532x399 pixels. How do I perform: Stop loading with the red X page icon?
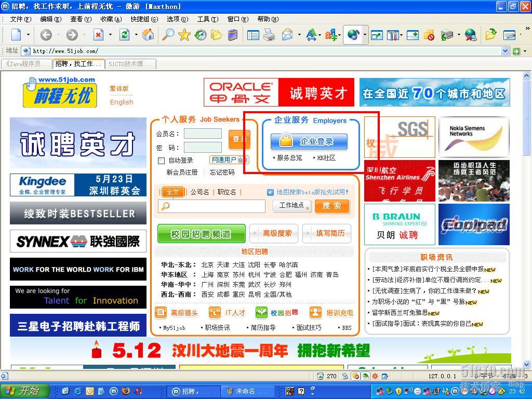98,35
